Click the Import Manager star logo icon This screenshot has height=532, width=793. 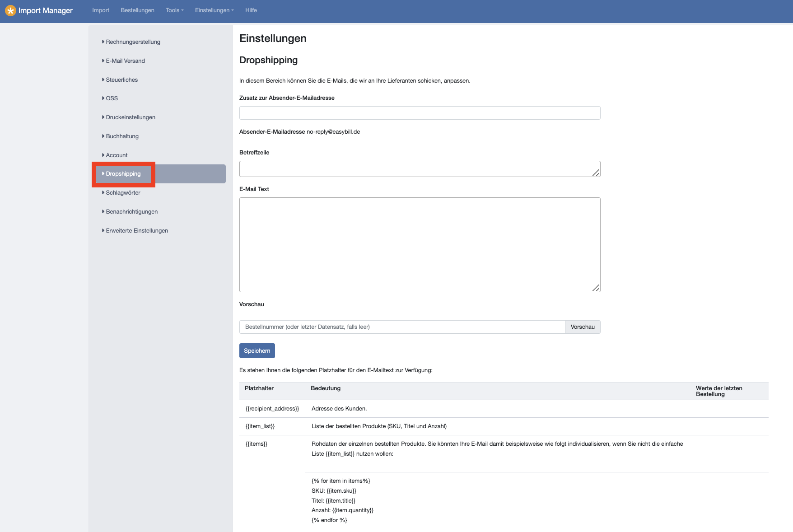click(10, 10)
